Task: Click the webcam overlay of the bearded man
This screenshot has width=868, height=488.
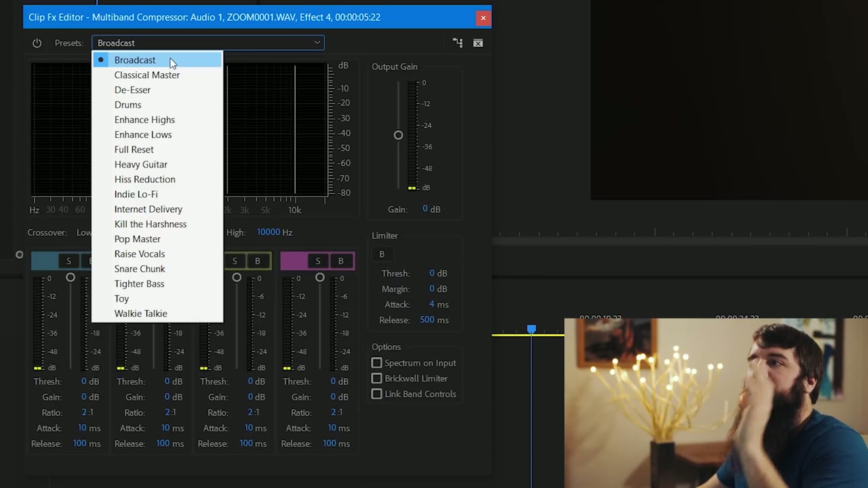Action: point(716,403)
